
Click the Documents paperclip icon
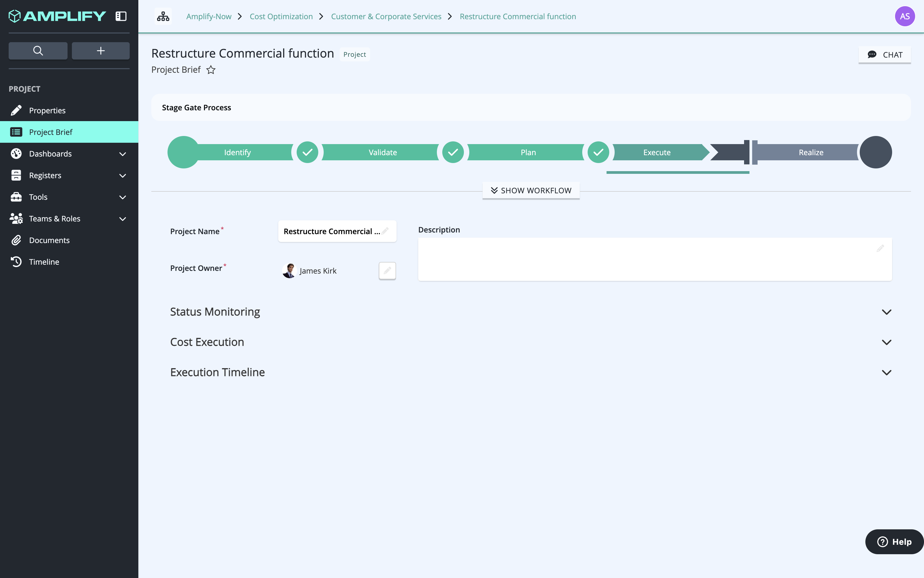click(16, 240)
